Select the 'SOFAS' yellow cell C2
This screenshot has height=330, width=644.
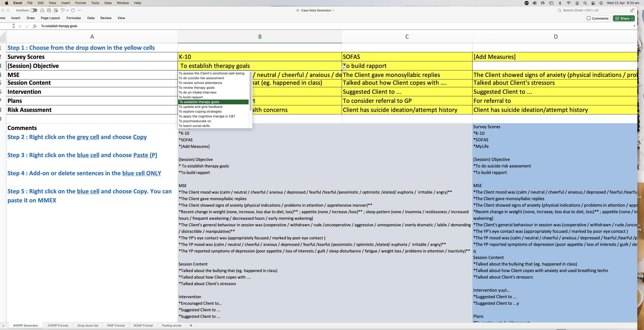point(407,57)
